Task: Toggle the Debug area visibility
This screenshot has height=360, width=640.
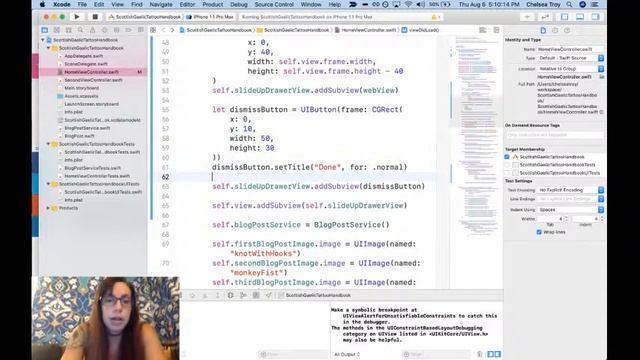Action: pyautogui.click(x=580, y=17)
